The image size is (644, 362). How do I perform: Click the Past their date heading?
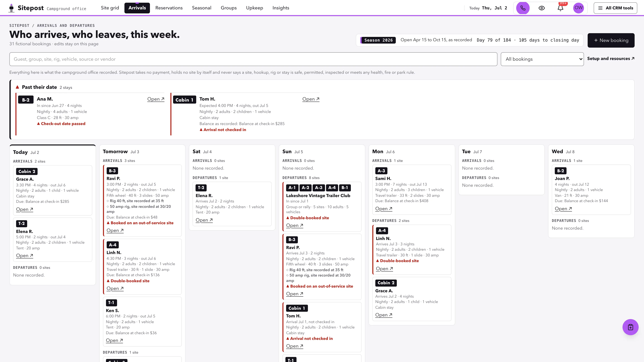click(39, 87)
